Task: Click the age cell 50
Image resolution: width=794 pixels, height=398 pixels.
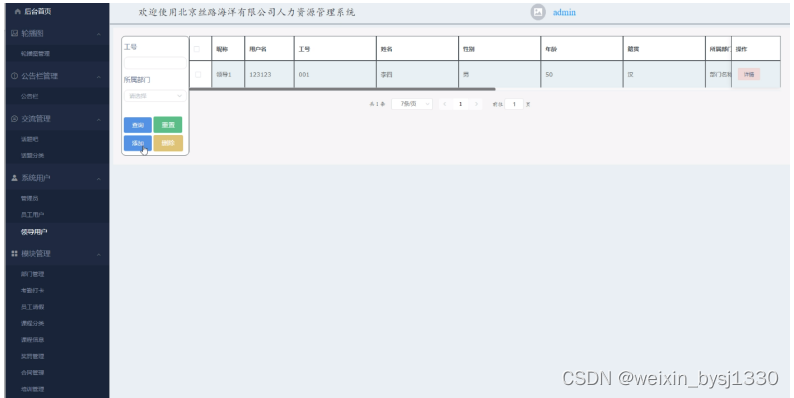Action: pos(582,74)
